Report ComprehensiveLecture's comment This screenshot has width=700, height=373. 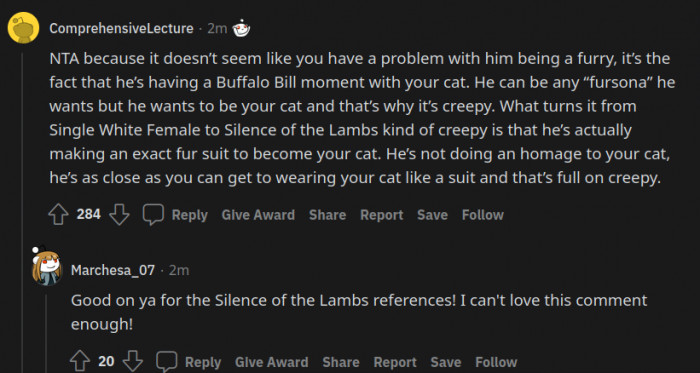click(x=382, y=215)
